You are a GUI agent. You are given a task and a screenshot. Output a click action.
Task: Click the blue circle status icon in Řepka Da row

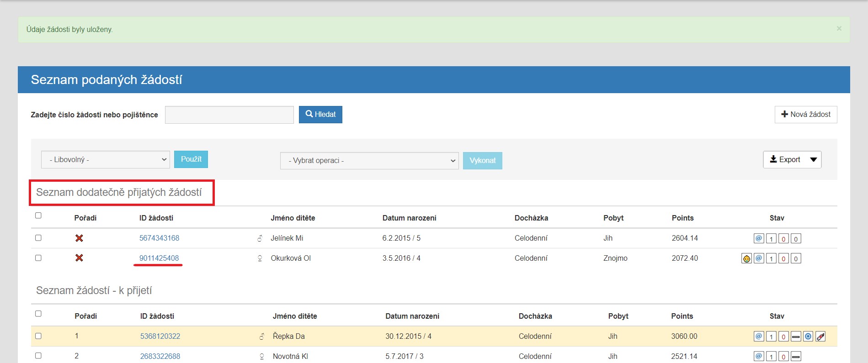808,337
